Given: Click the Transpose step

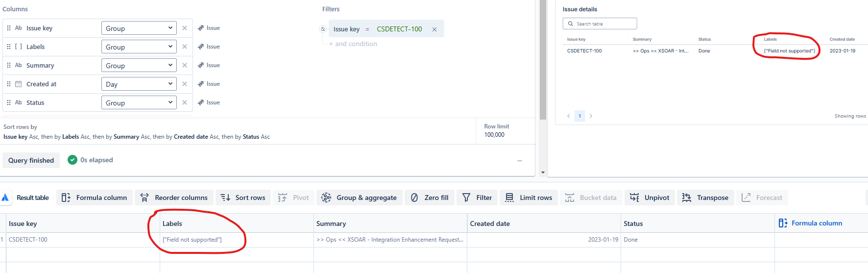Looking at the screenshot, I should pos(705,198).
